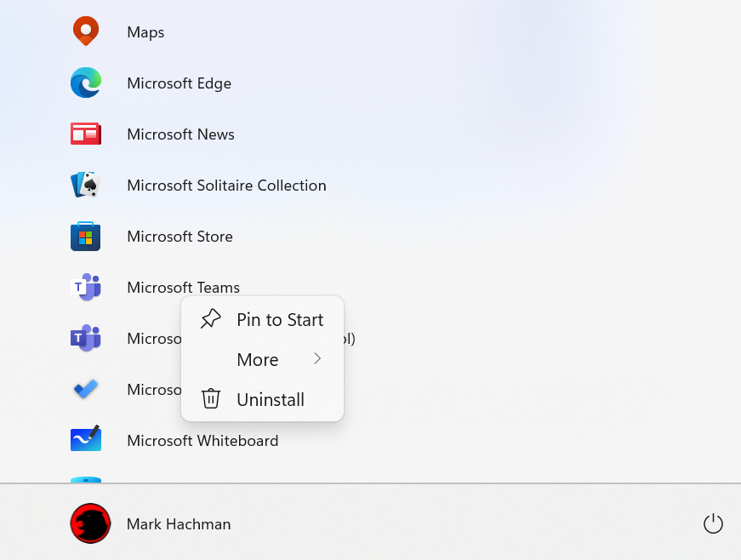
Task: Click the Mark Hachman account avatar
Action: (90, 523)
